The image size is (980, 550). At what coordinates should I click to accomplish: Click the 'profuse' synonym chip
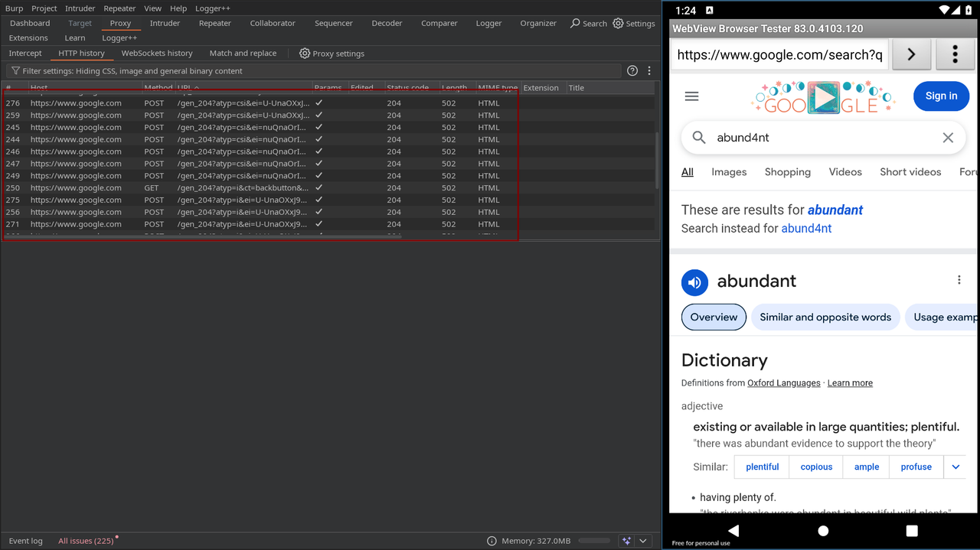point(916,467)
